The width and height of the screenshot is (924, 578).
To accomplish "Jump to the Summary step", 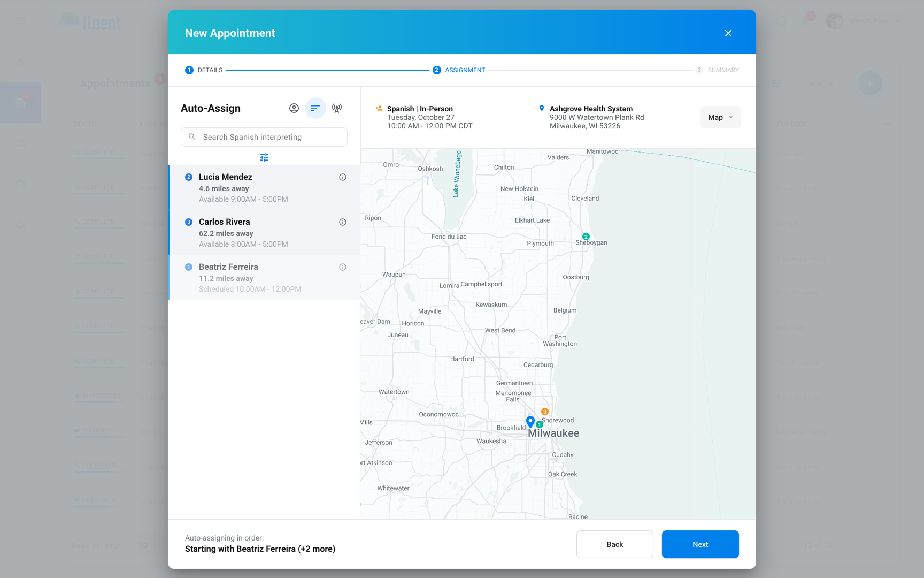I will point(717,70).
